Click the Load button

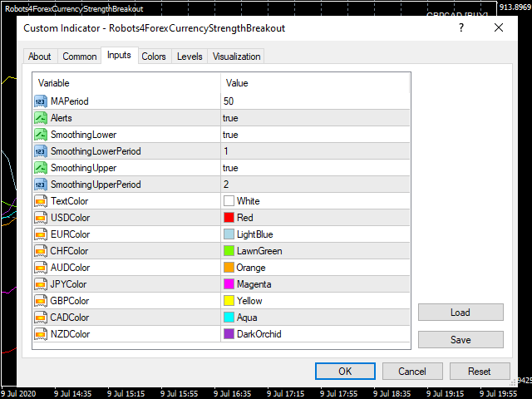(x=461, y=313)
